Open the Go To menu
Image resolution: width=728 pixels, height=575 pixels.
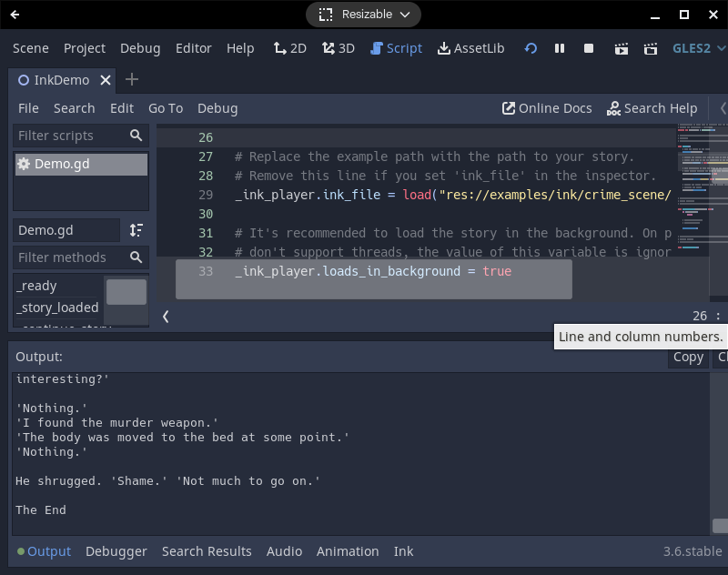(x=166, y=108)
